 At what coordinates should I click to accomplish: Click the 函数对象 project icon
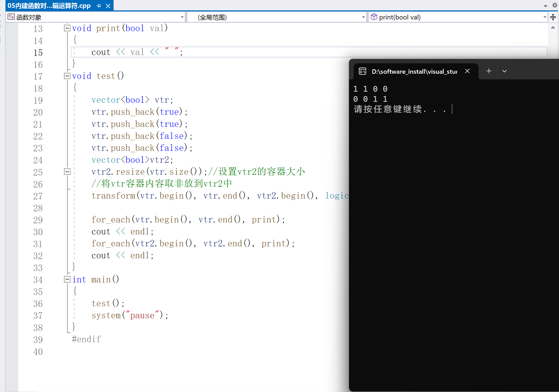pos(11,17)
